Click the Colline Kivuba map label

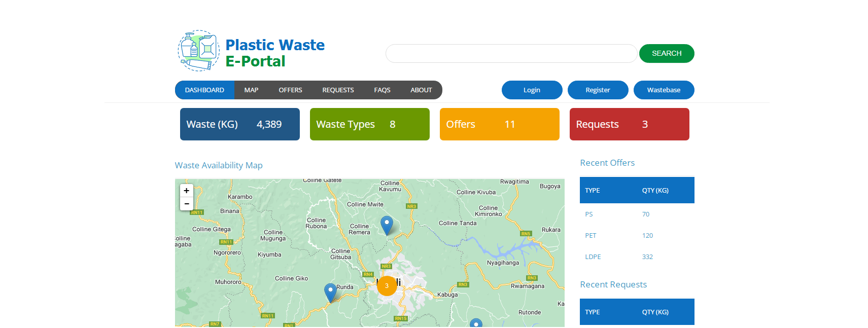[476, 192]
